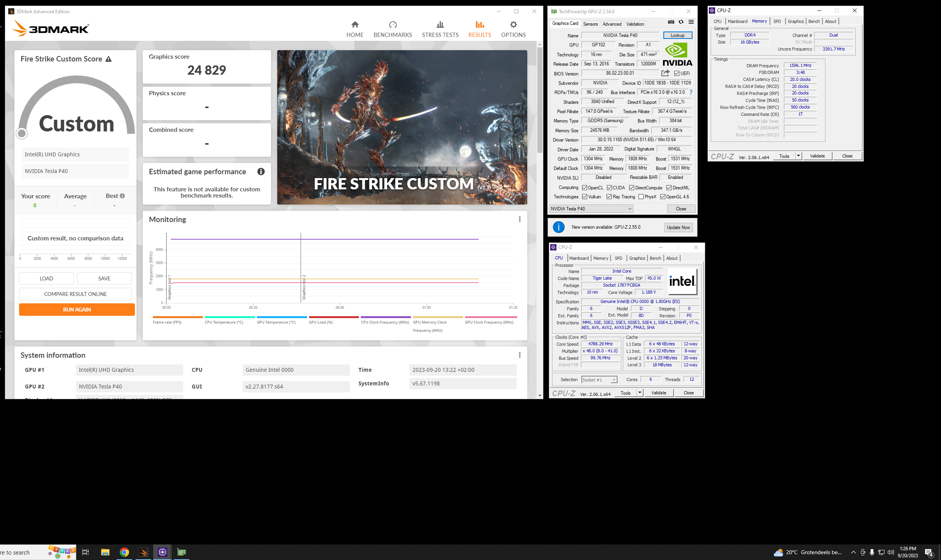This screenshot has height=560, width=941.
Task: Click the Intel logo in CPU-Z
Action: (x=682, y=282)
